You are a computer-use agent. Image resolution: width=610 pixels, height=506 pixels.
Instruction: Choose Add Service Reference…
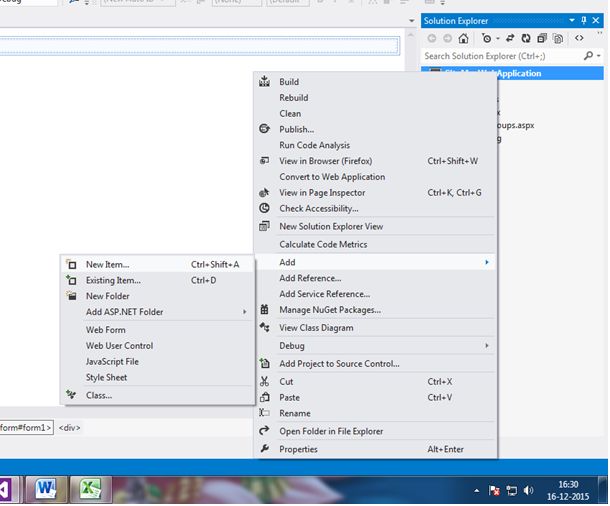click(324, 294)
